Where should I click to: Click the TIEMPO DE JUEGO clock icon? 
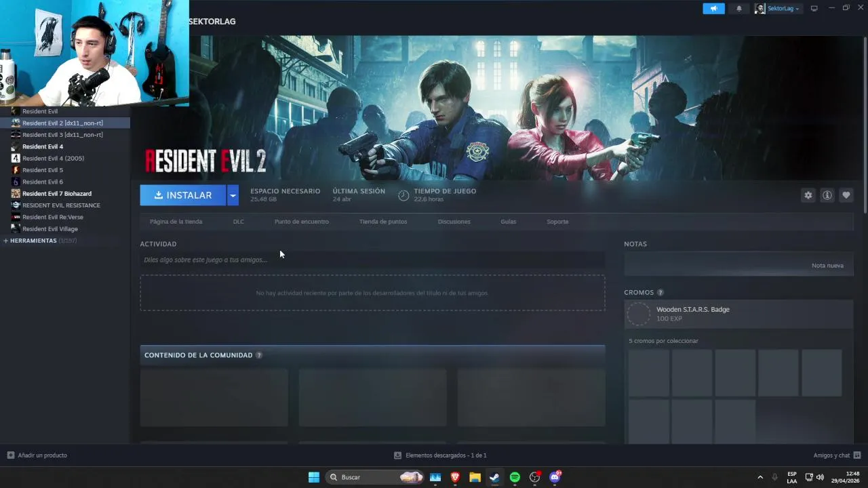[403, 195]
